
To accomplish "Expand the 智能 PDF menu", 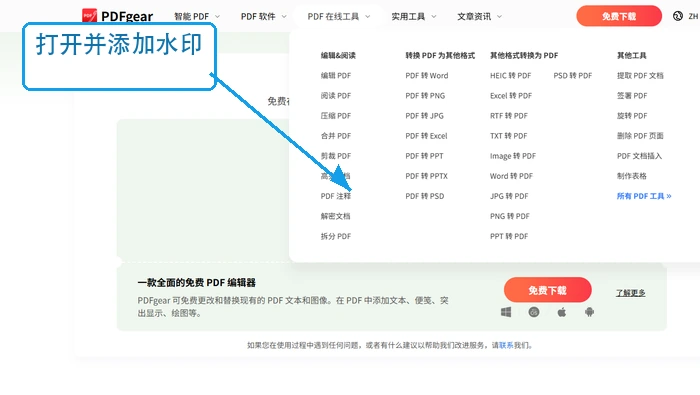I will (197, 17).
